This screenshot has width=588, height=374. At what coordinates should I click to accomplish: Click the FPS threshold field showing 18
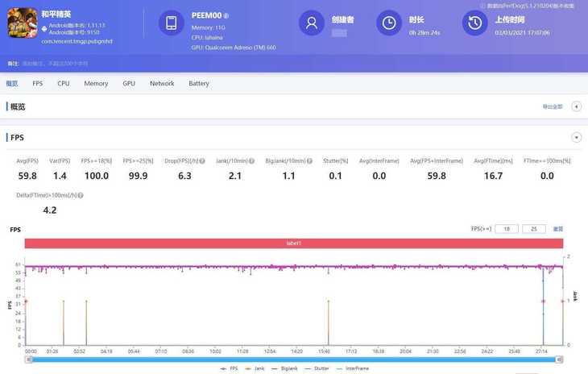[x=505, y=229]
